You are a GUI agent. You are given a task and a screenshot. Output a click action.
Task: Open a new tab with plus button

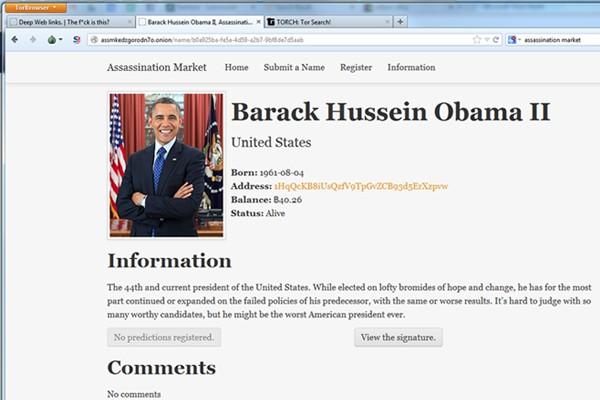tap(400, 21)
